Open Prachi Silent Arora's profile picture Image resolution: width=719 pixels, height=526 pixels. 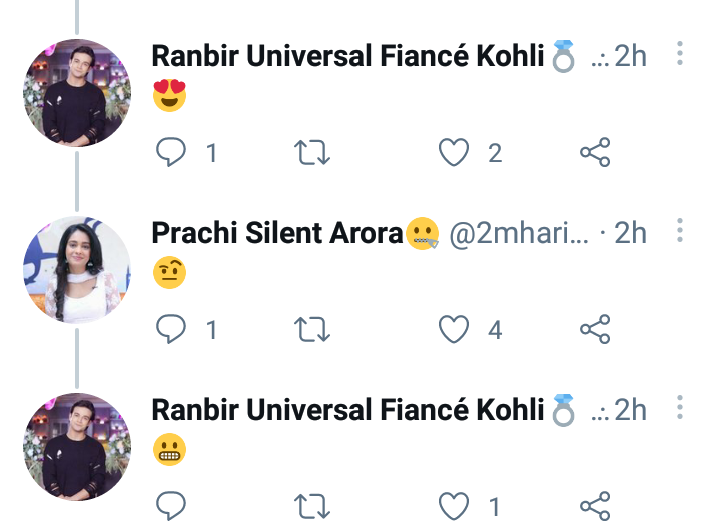(77, 270)
